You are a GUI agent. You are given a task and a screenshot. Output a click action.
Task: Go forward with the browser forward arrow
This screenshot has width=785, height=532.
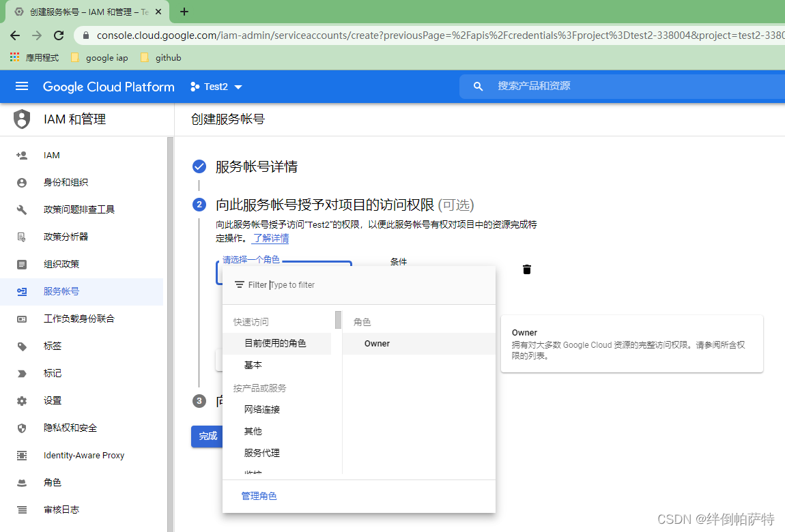coord(37,35)
